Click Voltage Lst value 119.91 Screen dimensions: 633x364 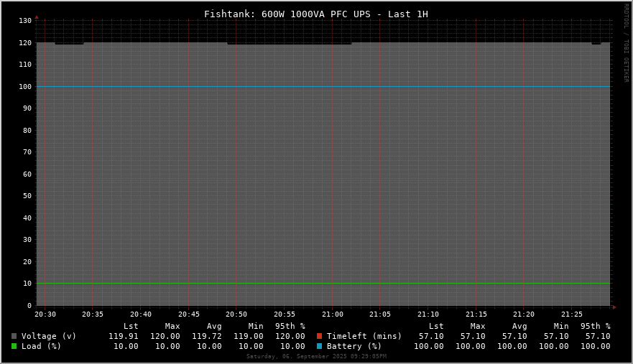click(124, 336)
